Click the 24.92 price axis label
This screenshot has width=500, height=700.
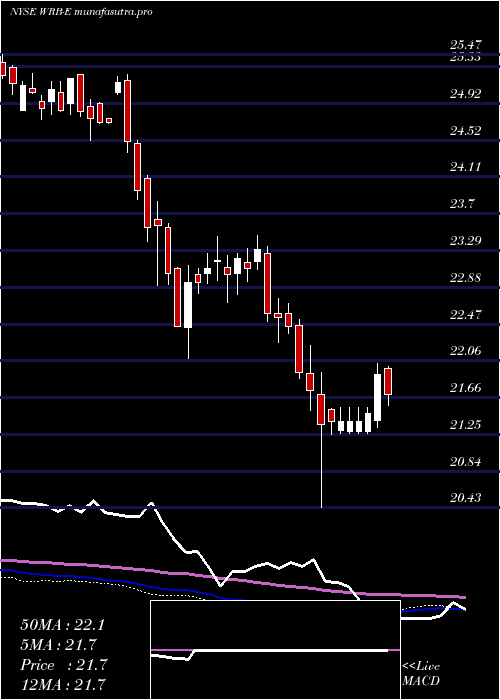tap(466, 94)
